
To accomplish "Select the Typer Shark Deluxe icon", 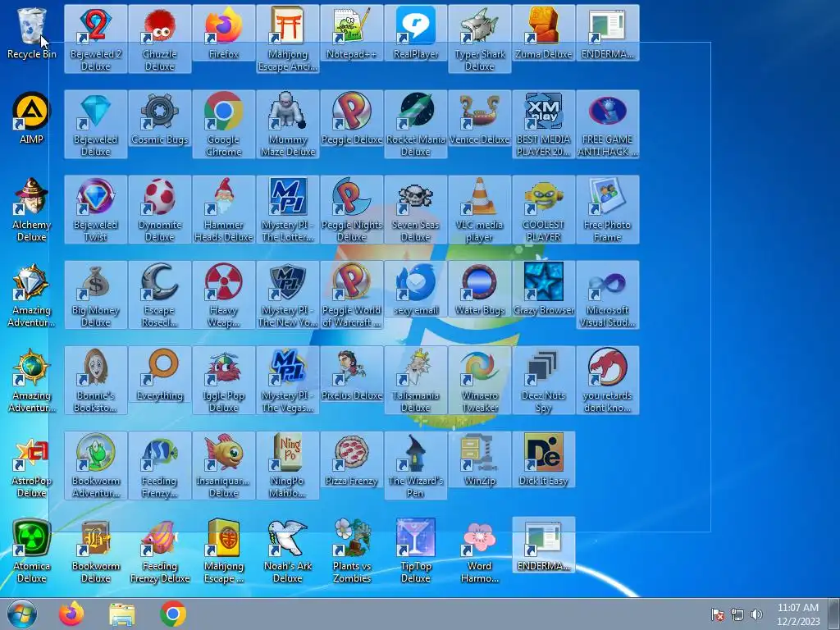I will [479, 39].
